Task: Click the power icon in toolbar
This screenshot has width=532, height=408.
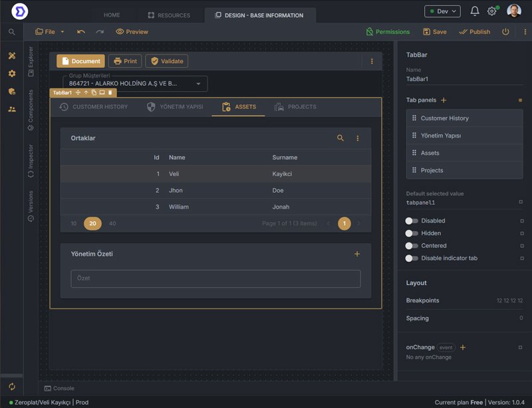Action: click(505, 31)
